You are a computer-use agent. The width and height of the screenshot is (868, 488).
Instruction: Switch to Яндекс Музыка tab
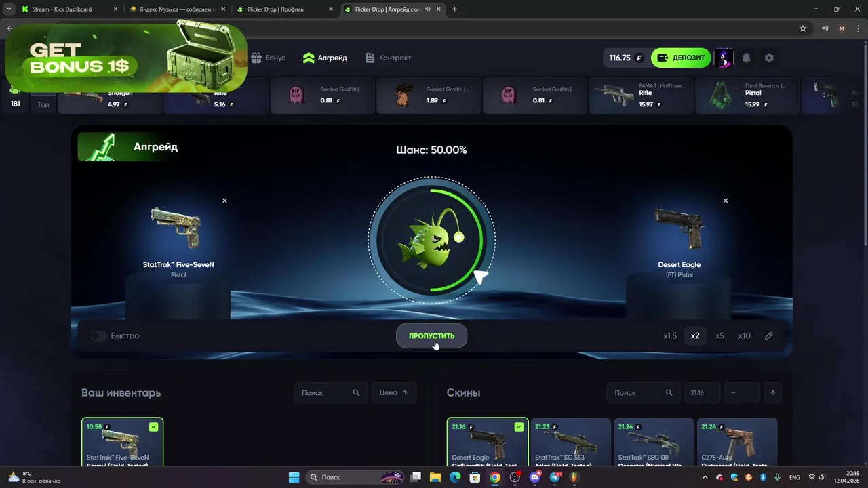[x=176, y=9]
